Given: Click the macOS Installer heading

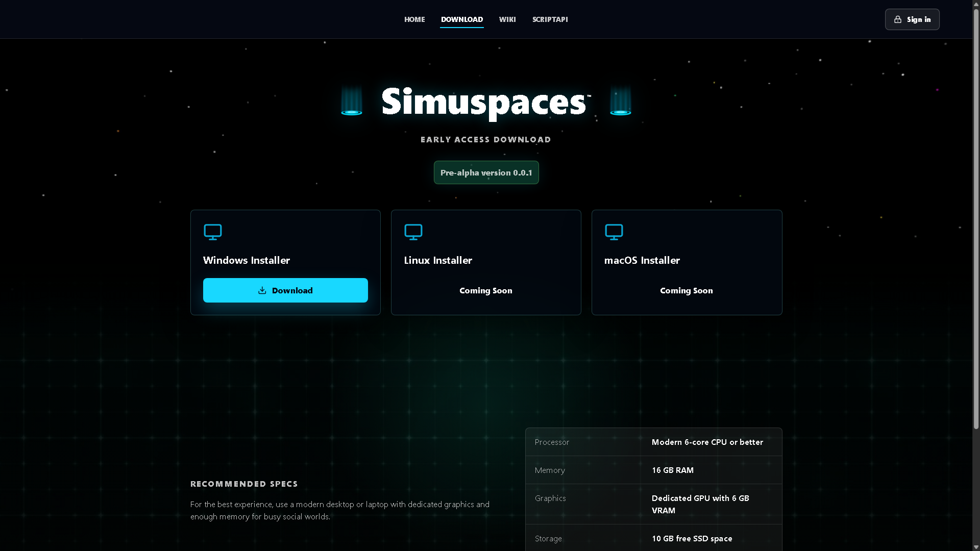Looking at the screenshot, I should pyautogui.click(x=642, y=260).
